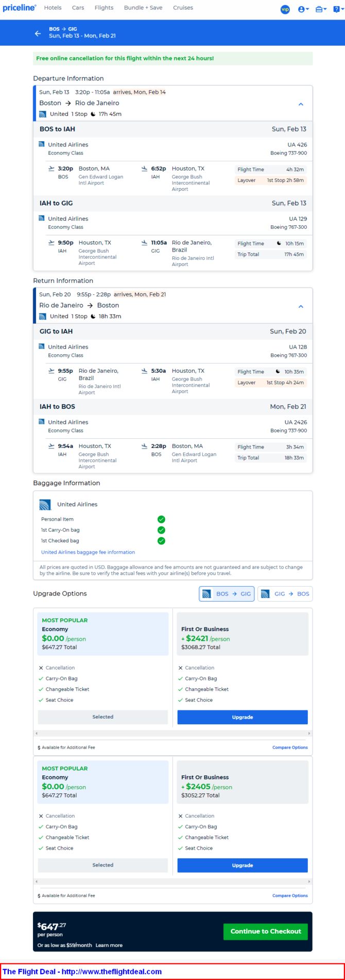This screenshot has height=980, width=345.
Task: Open United Airlines baggage fee information link
Action: tap(88, 552)
